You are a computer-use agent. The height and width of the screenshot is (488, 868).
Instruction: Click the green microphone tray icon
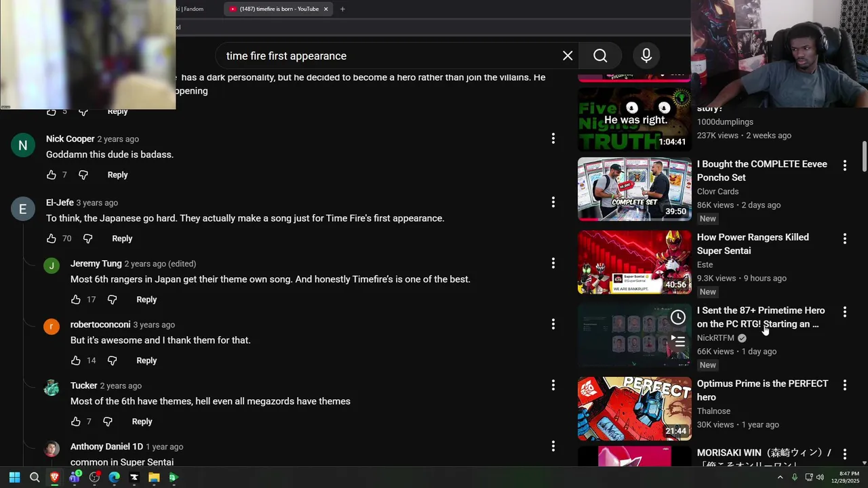[x=795, y=477]
